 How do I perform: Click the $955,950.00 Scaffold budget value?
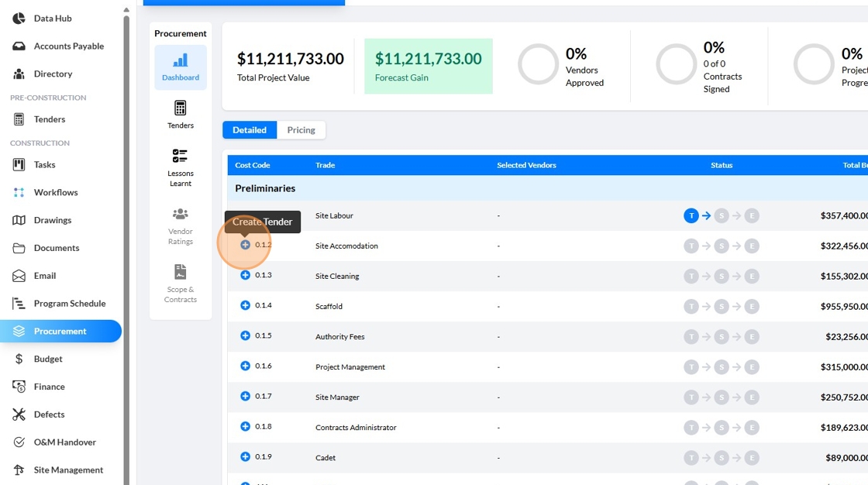coord(844,306)
